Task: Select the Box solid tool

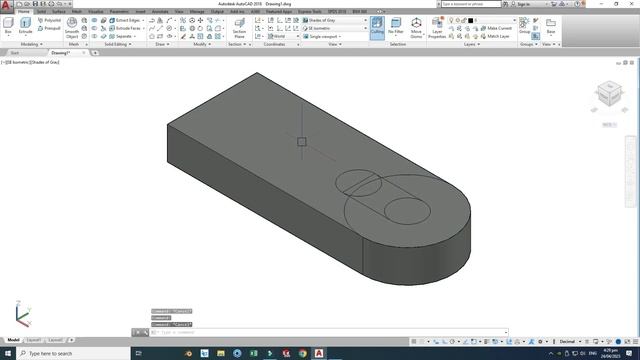Action: click(x=8, y=25)
